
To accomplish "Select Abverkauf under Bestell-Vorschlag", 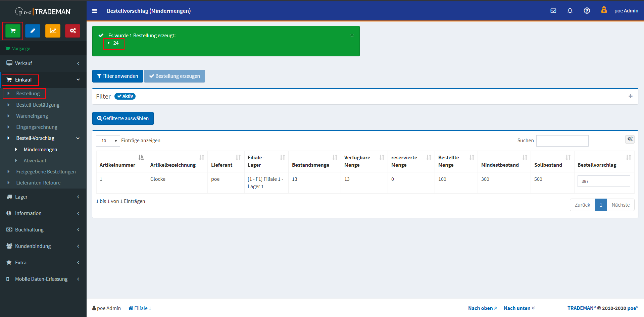I will pos(35,161).
